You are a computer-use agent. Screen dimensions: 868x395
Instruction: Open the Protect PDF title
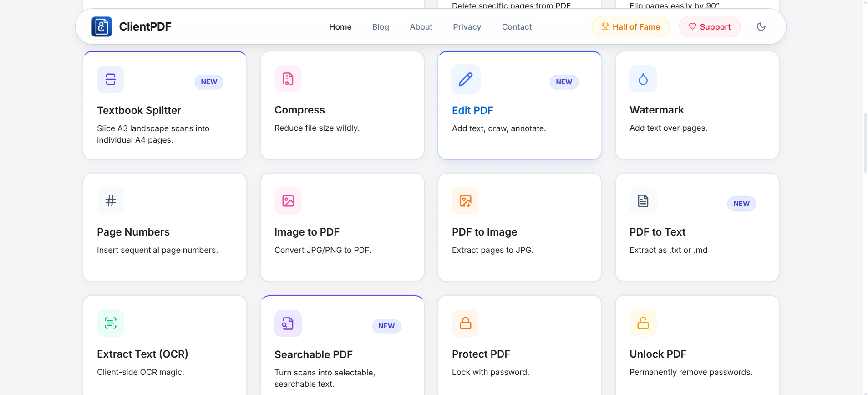pos(481,354)
